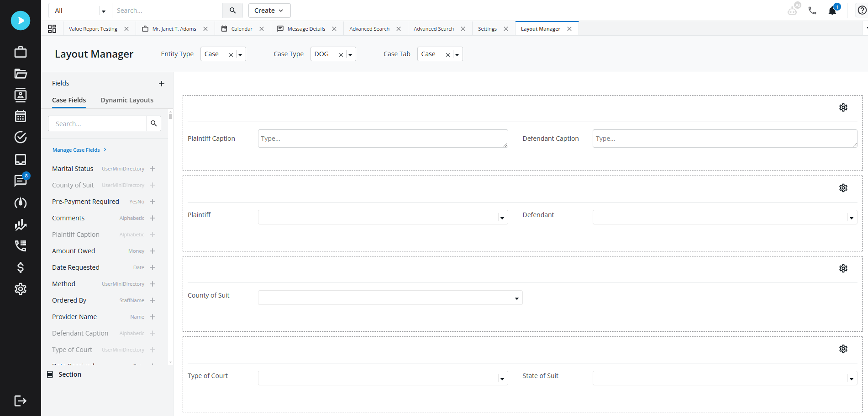
Task: Switch to the Case Fields tab
Action: (69, 100)
